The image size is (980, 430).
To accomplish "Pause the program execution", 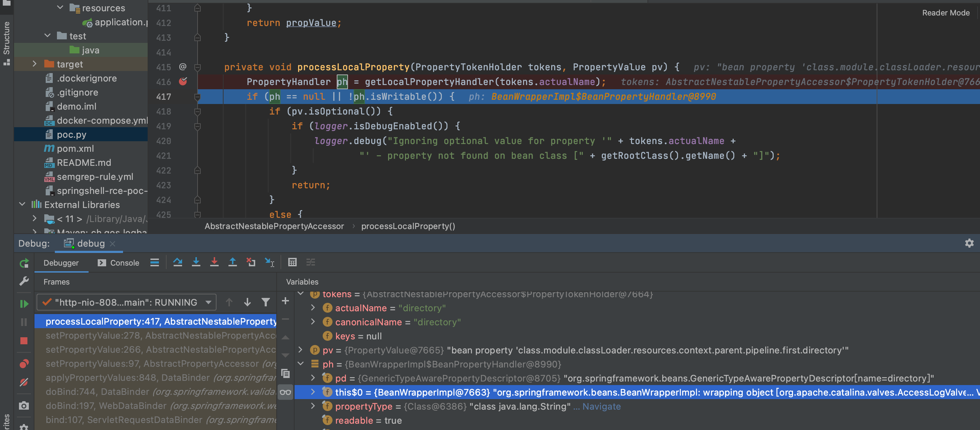I will point(24,322).
